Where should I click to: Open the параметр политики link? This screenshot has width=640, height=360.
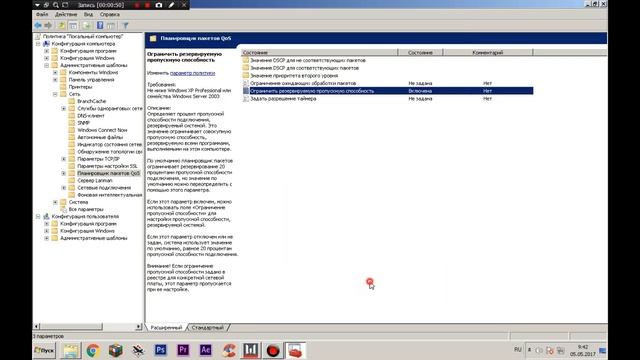click(x=192, y=73)
